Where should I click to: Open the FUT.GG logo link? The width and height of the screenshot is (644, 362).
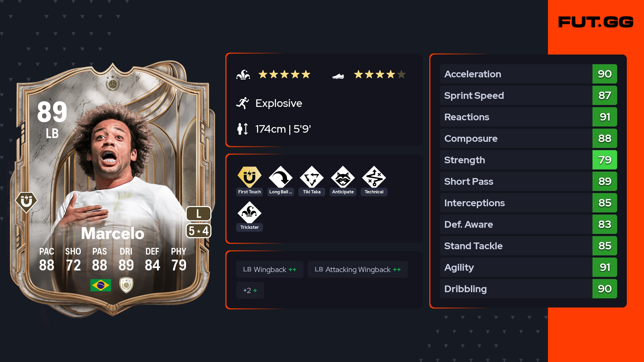596,22
